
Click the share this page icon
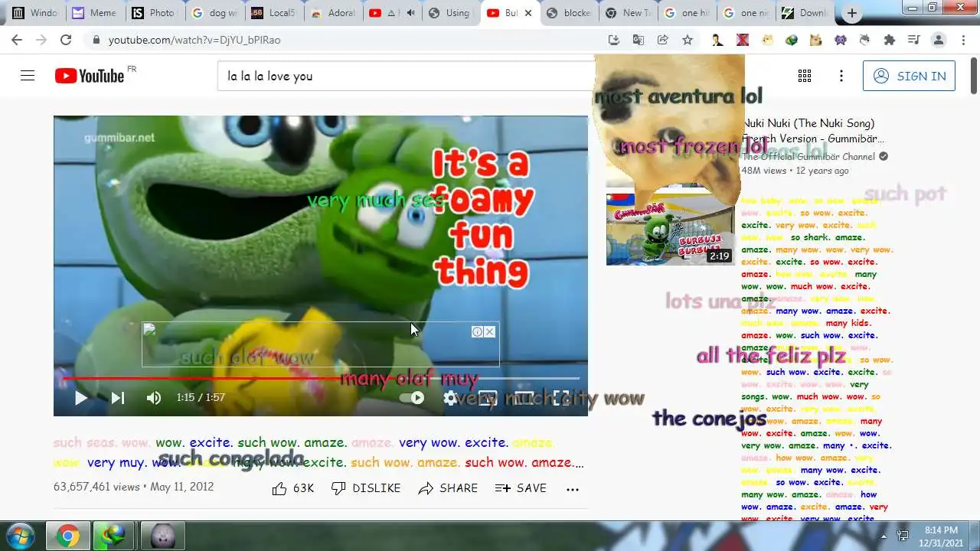pyautogui.click(x=663, y=40)
